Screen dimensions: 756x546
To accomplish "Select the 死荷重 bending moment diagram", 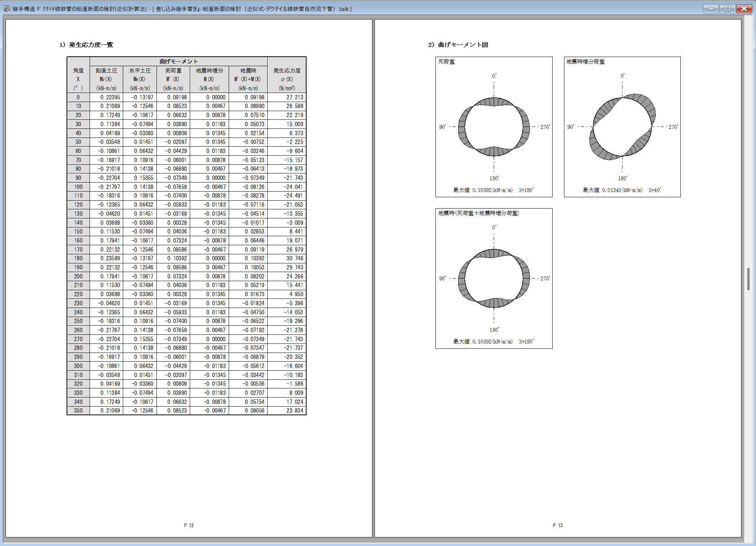I will click(494, 127).
